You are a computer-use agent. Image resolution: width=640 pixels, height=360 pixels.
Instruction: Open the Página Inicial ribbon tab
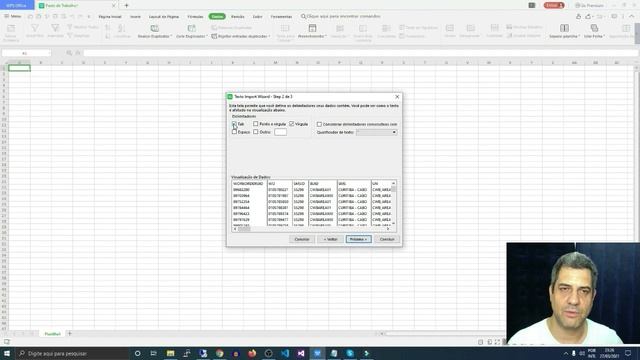[x=110, y=17]
